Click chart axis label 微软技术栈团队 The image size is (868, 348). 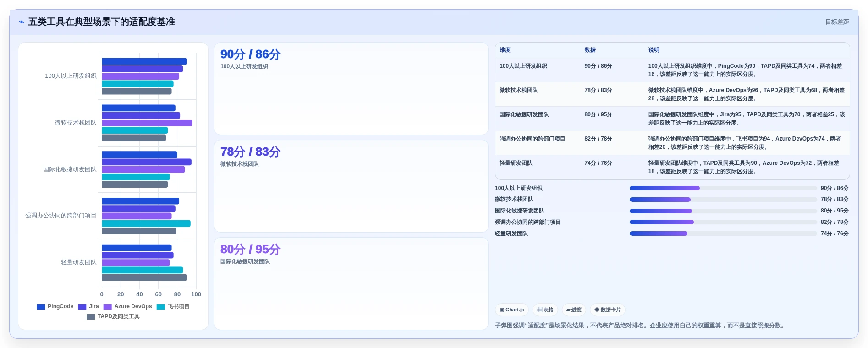[76, 123]
